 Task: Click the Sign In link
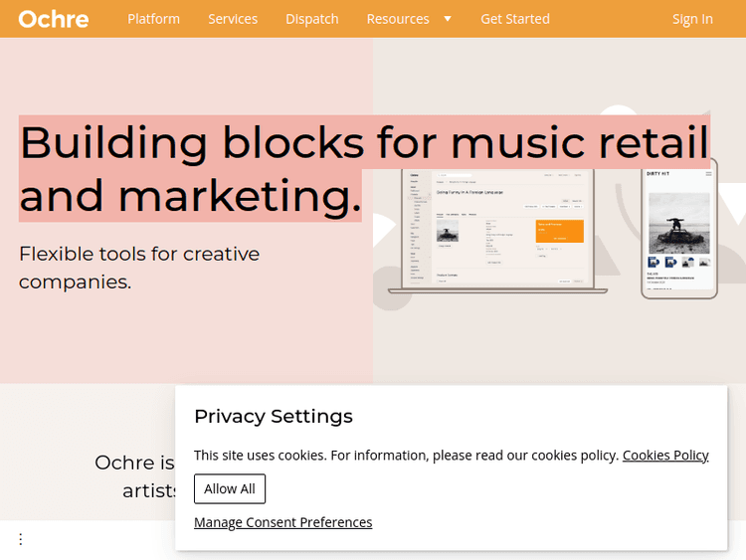tap(692, 19)
